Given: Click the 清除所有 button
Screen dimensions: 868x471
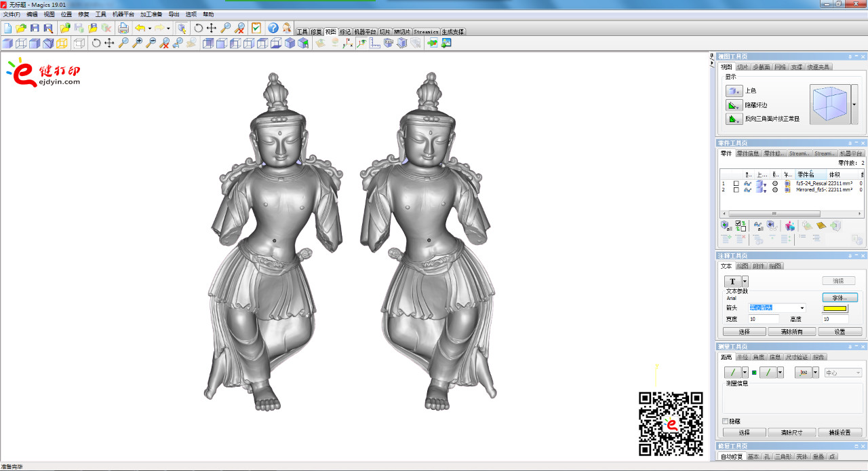Looking at the screenshot, I should tap(793, 331).
